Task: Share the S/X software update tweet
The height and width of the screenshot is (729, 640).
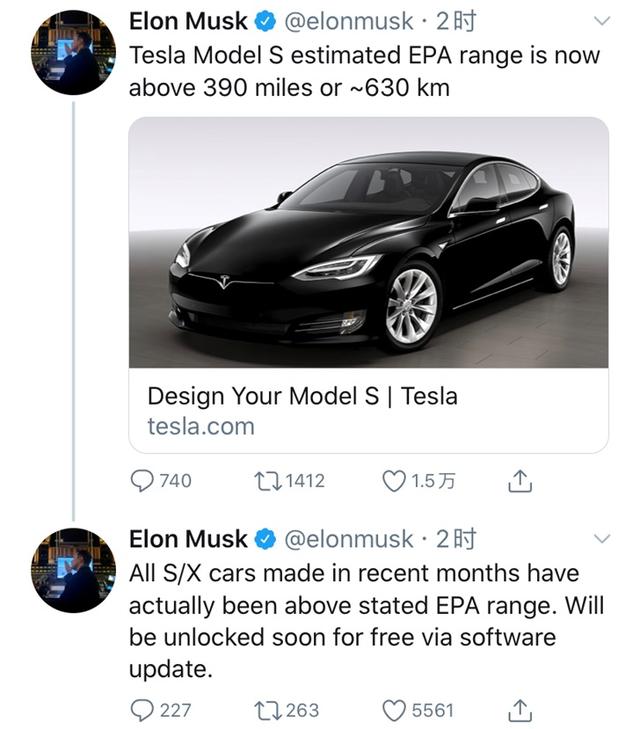Action: pos(519,710)
